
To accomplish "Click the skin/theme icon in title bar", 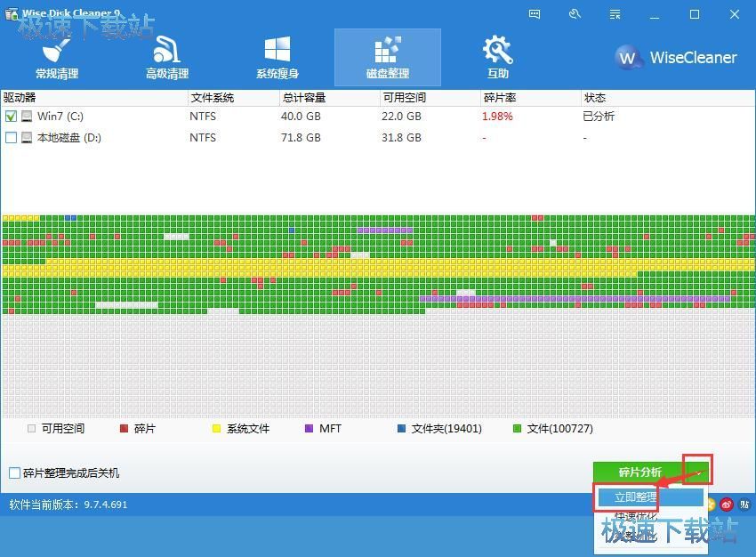I will click(x=575, y=14).
